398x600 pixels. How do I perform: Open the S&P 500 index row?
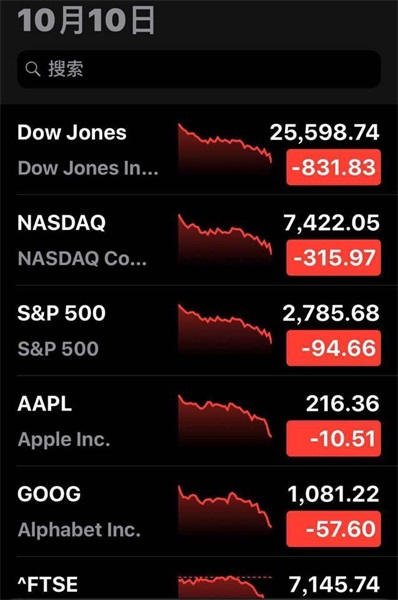(199, 330)
